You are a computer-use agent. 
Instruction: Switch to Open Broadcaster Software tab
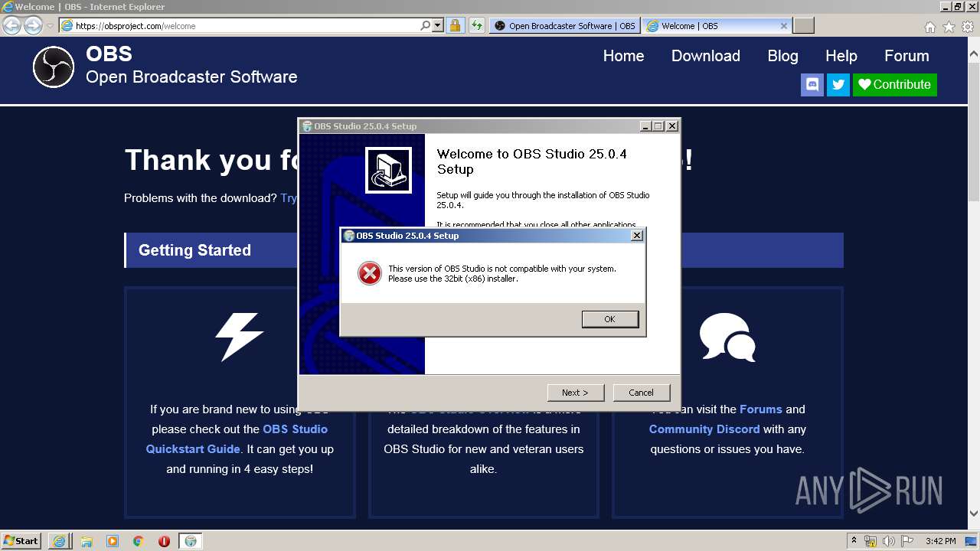click(565, 25)
